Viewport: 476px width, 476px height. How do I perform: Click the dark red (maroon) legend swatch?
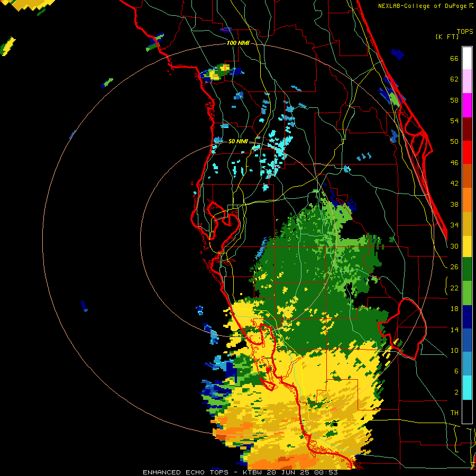(x=467, y=129)
